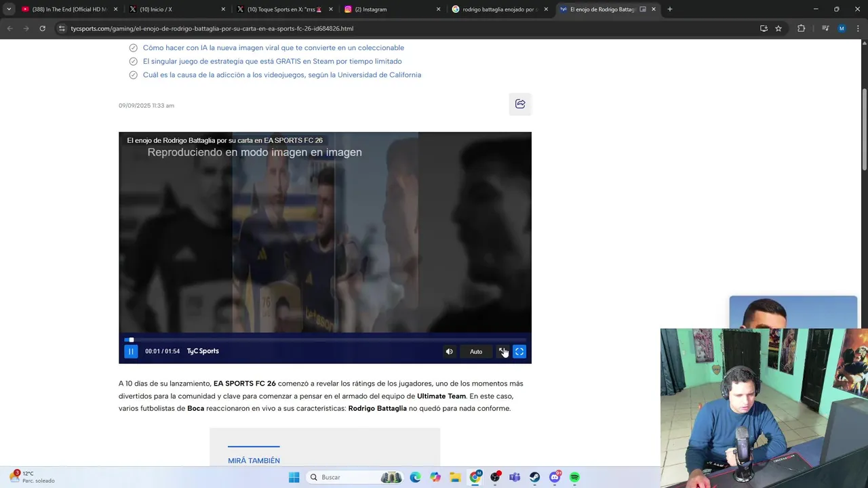Close the In The End tab
The height and width of the screenshot is (488, 868).
click(x=115, y=9)
